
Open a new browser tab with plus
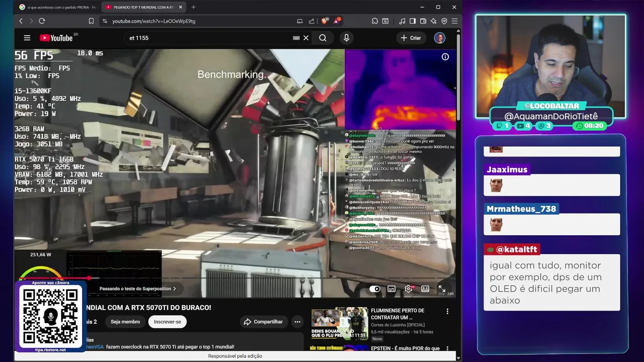tap(193, 7)
